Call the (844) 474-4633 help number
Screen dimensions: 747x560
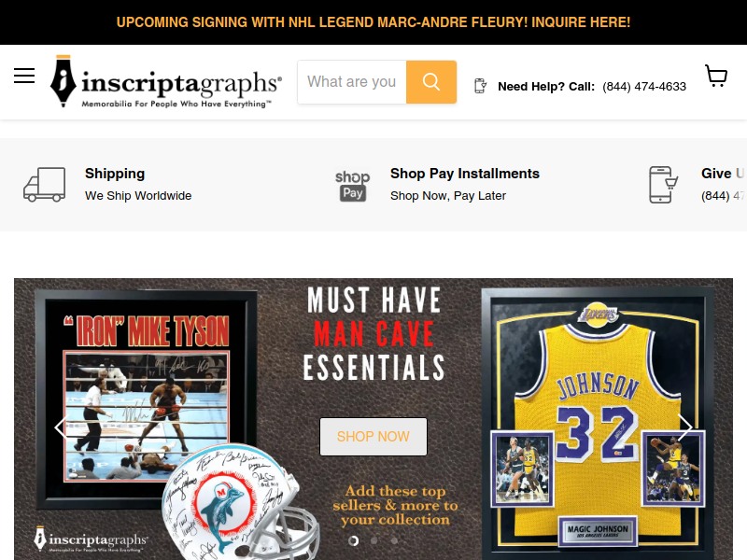[x=644, y=87]
